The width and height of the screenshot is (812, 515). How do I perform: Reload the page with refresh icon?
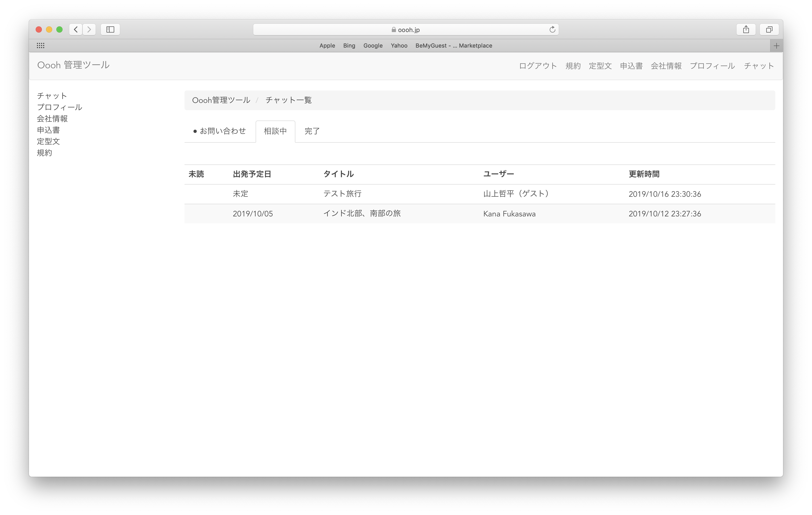pos(552,29)
